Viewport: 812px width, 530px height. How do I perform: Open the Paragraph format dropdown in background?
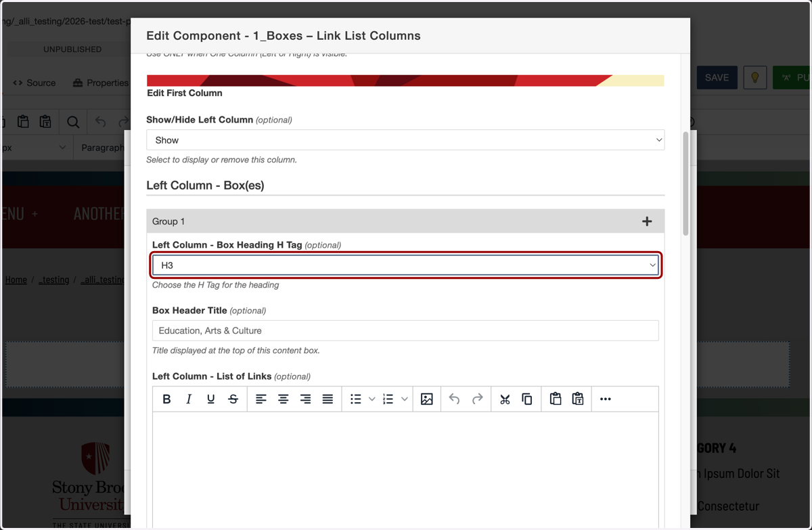tap(103, 148)
